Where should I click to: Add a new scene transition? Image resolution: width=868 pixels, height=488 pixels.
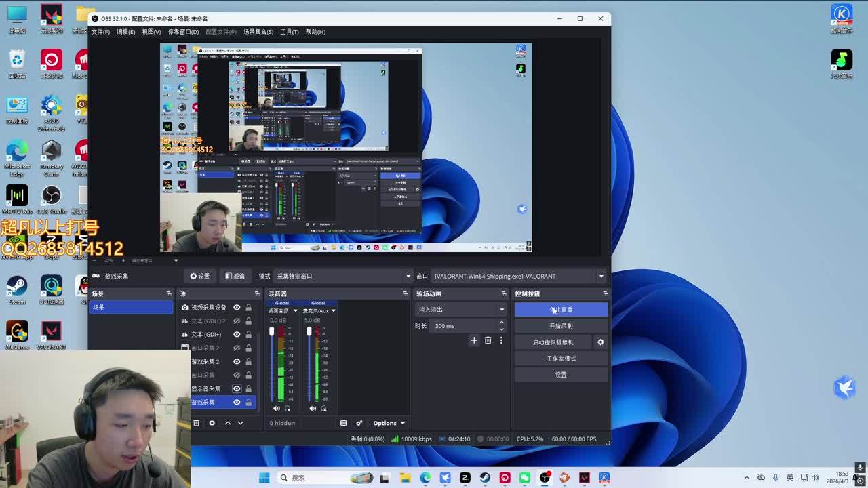pyautogui.click(x=474, y=340)
